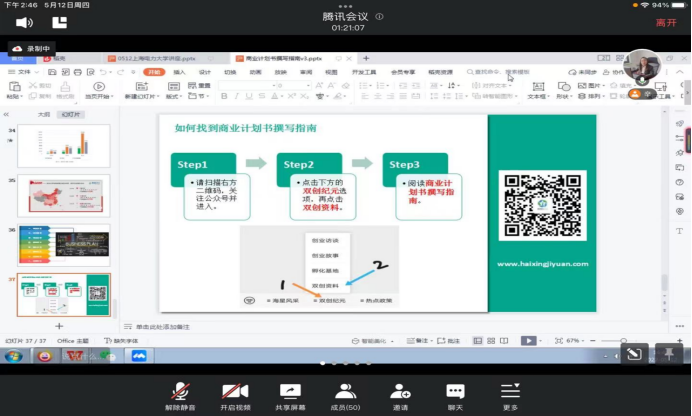Image resolution: width=692 pixels, height=416 pixels.
Task: Open the 成员(50) members list
Action: pyautogui.click(x=345, y=397)
